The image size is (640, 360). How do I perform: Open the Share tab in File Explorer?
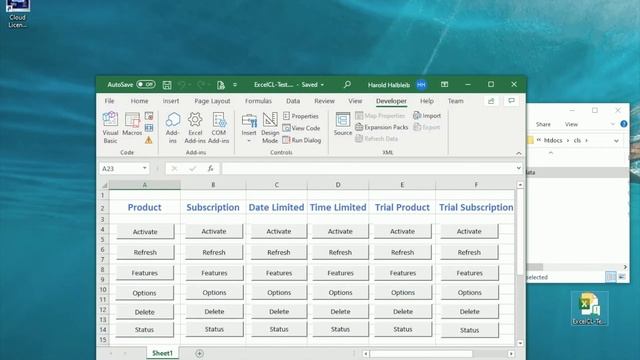(543, 124)
